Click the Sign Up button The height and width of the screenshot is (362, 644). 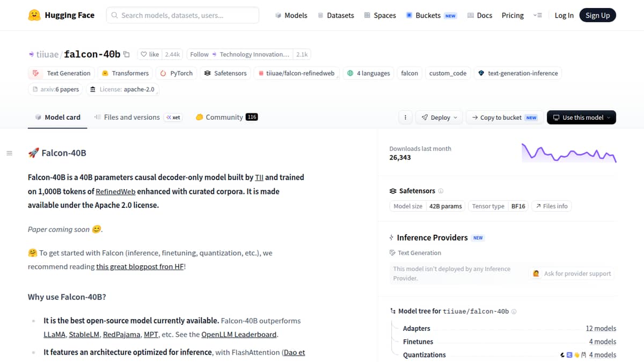[598, 16]
